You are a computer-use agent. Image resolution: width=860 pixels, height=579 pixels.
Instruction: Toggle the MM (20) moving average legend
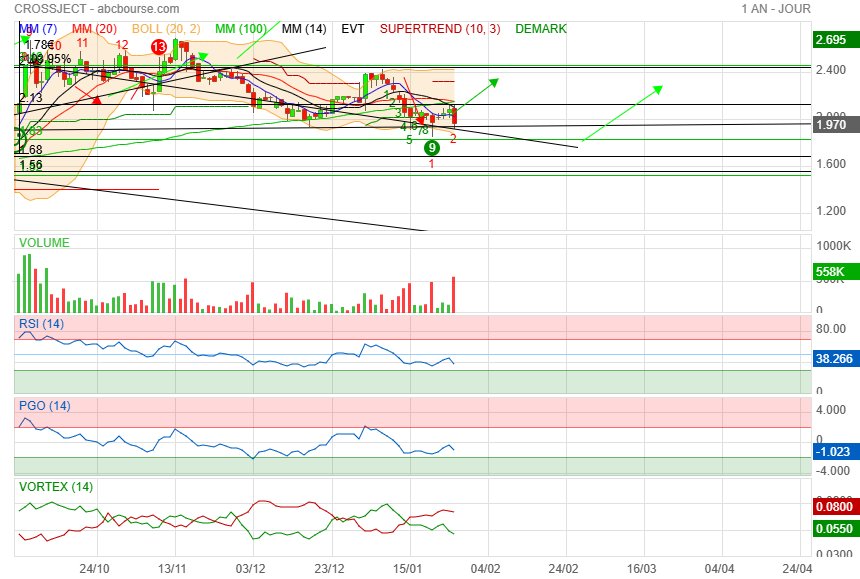(x=93, y=29)
